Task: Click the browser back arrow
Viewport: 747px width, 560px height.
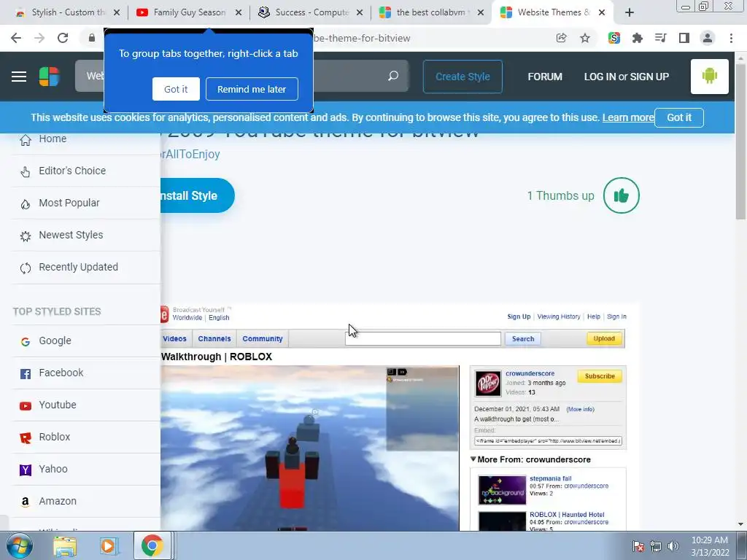Action: point(16,38)
